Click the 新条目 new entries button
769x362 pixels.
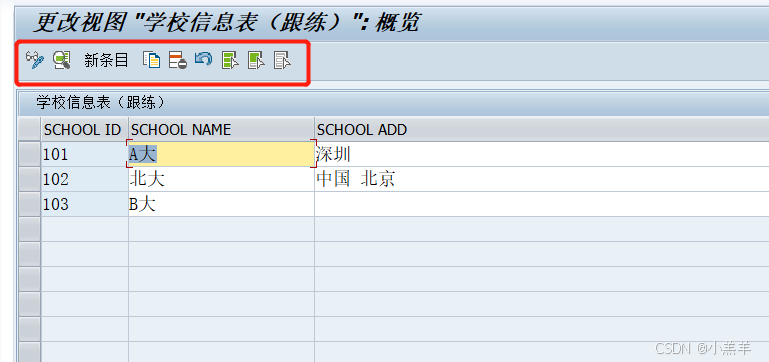coord(106,60)
